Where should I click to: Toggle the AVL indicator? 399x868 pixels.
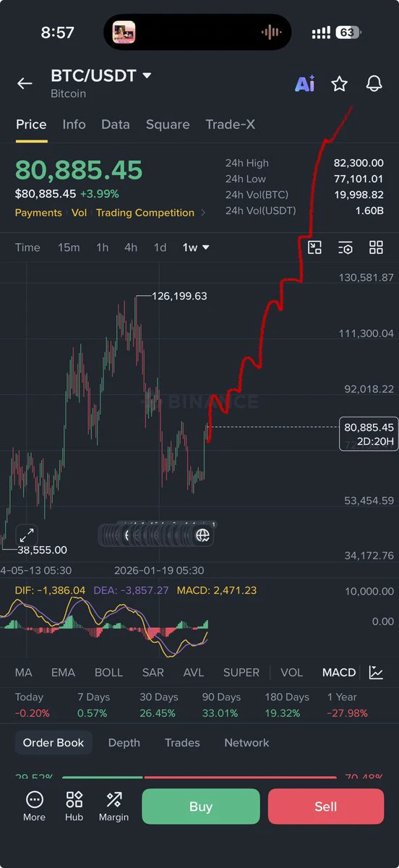tap(194, 672)
